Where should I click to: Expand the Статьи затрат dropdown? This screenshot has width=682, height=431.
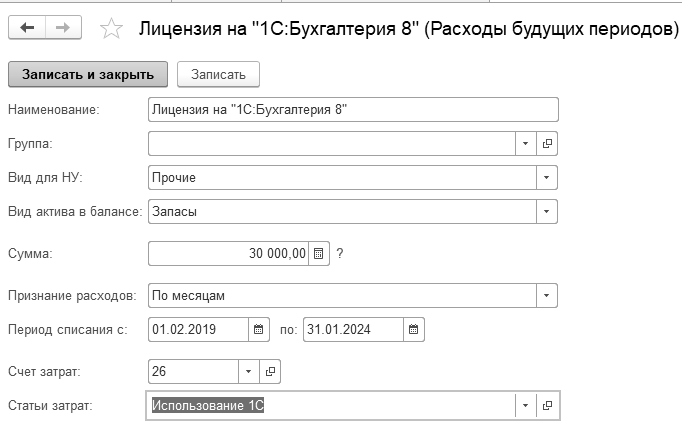[x=526, y=405]
